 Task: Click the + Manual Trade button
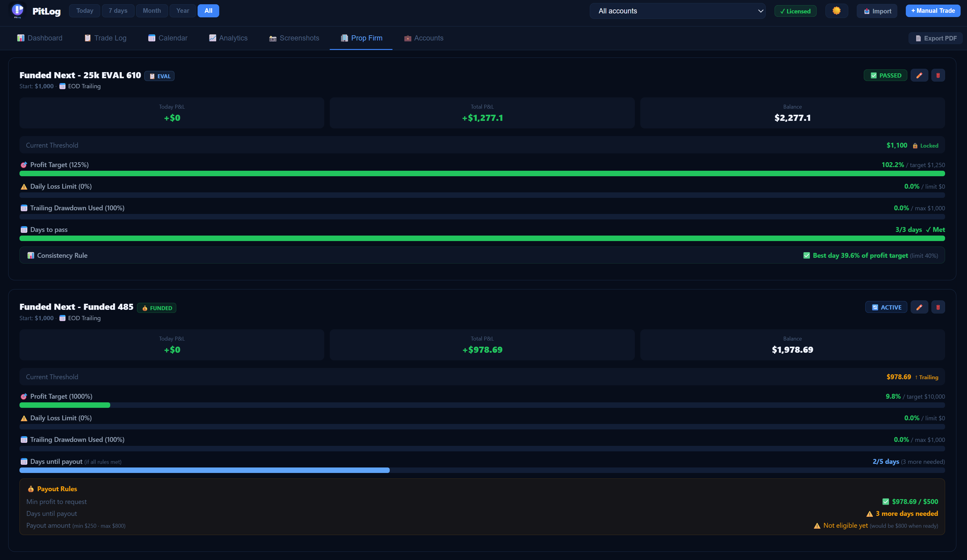[933, 11]
